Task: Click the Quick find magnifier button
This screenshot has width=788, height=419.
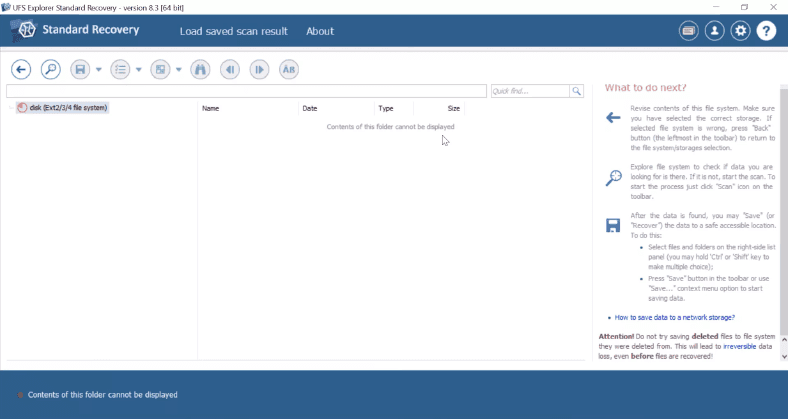Action: (576, 91)
